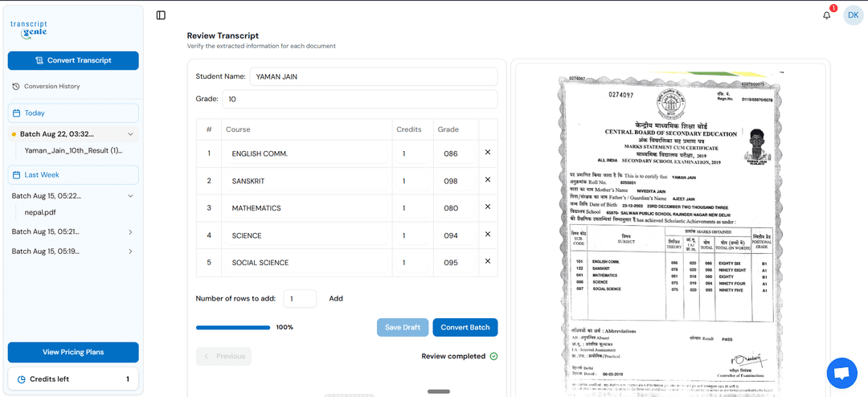This screenshot has height=397, width=868.
Task: Edit credits for SANSKRIT row
Action: 413,181
